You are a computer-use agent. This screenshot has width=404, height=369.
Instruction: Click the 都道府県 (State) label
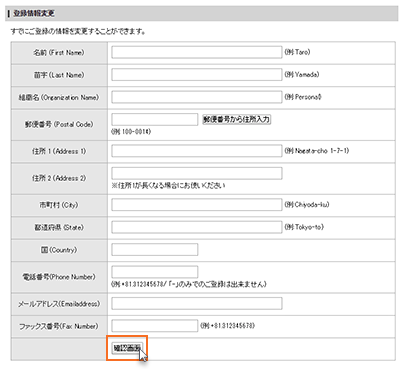tap(59, 227)
